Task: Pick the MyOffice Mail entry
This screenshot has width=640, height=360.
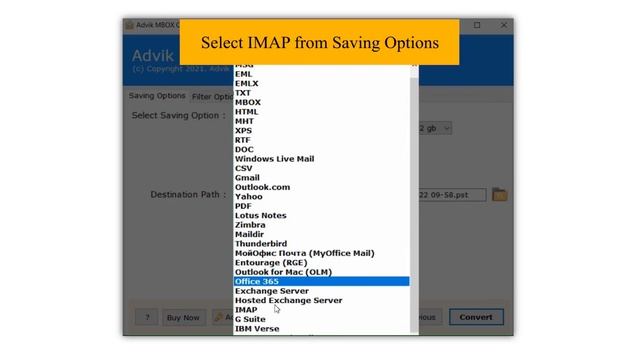Action: (322, 253)
